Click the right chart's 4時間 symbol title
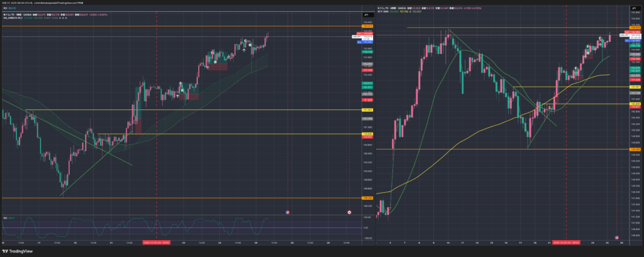This screenshot has height=257, width=644. pyautogui.click(x=396, y=7)
